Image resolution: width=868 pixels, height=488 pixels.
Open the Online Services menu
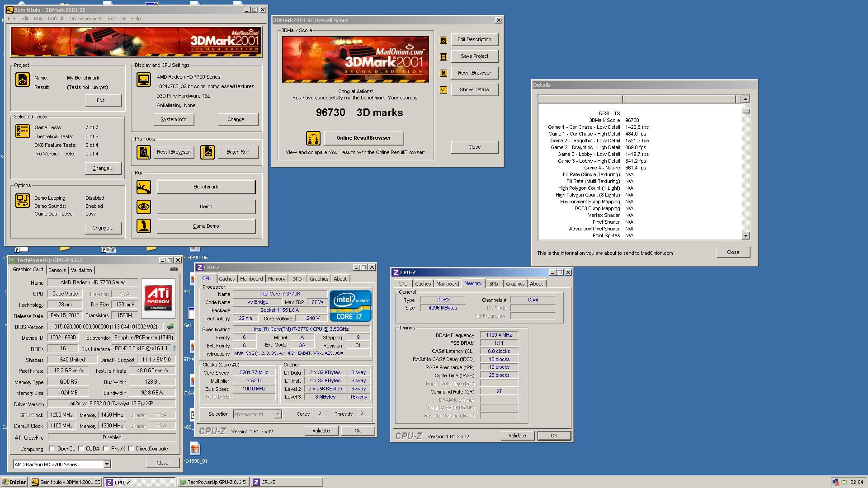pyautogui.click(x=85, y=19)
